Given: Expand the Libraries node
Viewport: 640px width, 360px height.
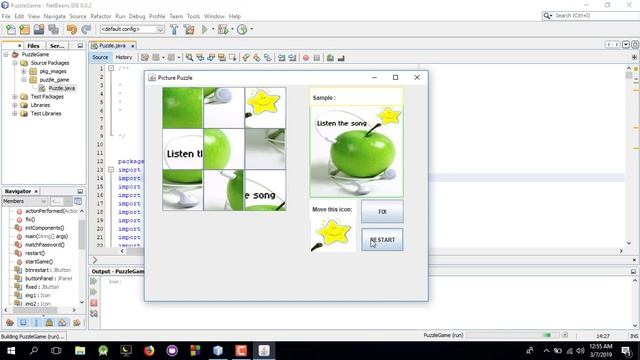Looking at the screenshot, I should [15, 105].
